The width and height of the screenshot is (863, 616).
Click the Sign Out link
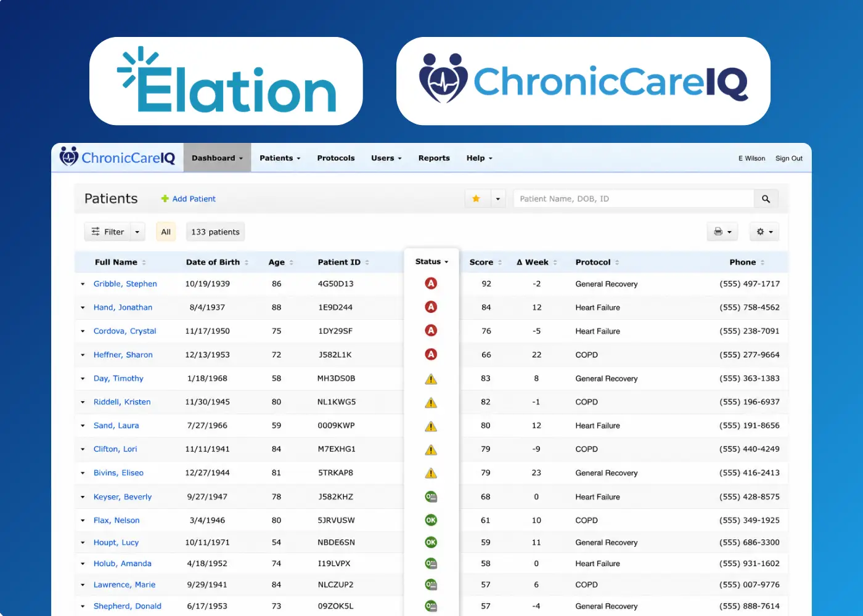pos(789,158)
